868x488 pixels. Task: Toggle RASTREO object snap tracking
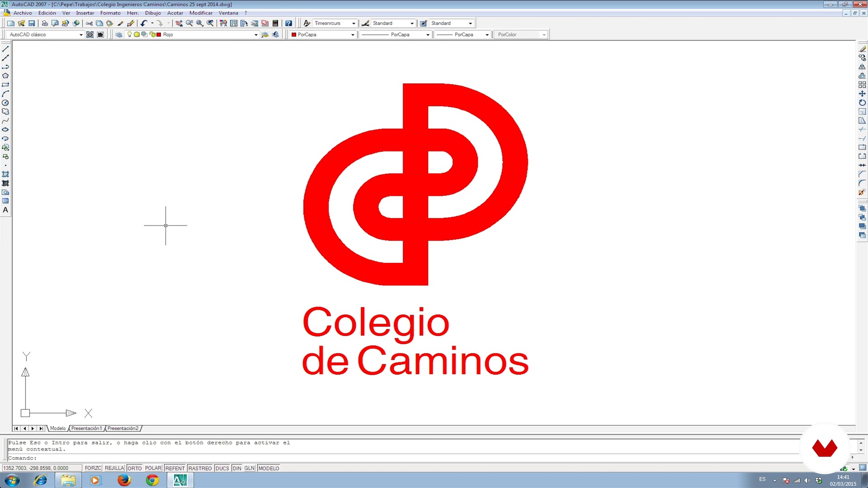point(200,468)
